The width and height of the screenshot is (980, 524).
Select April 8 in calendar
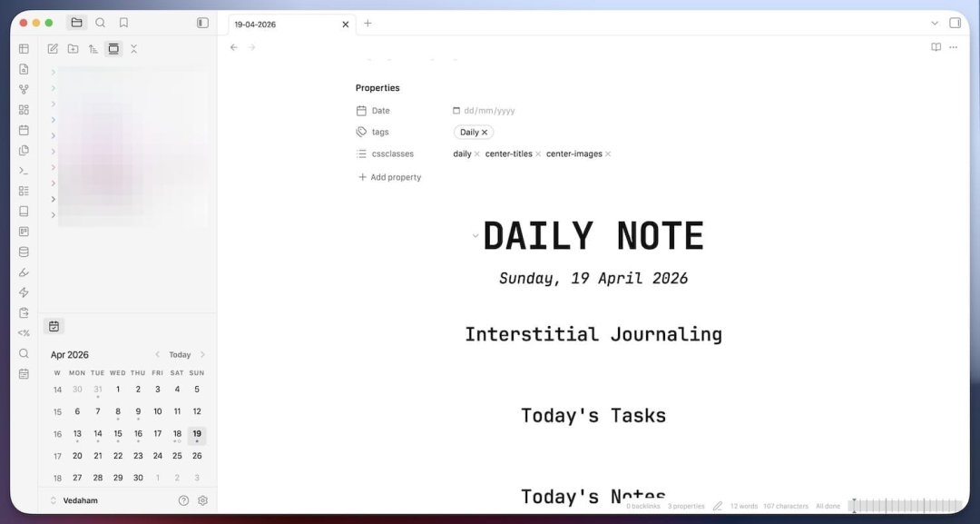117,411
